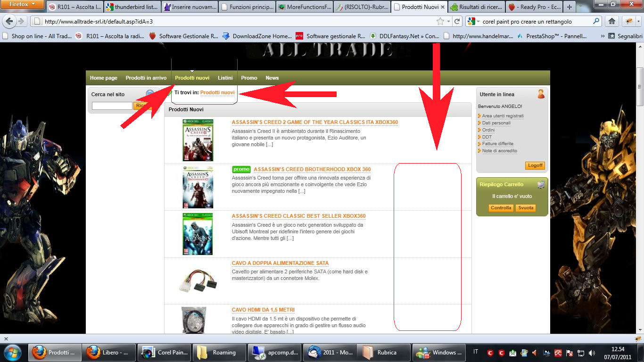Viewport: 644px width, 362px height.
Task: Open the Google search engine dropdown
Action: point(473,21)
